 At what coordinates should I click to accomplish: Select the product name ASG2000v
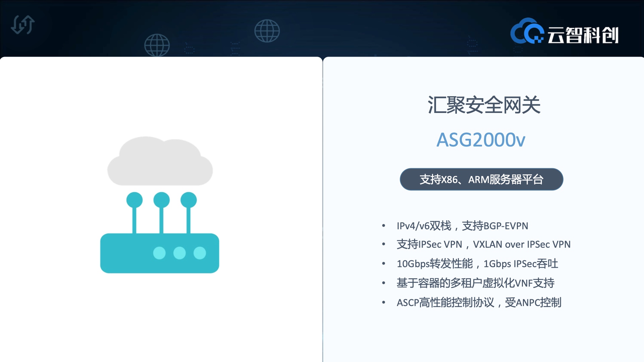(x=481, y=140)
